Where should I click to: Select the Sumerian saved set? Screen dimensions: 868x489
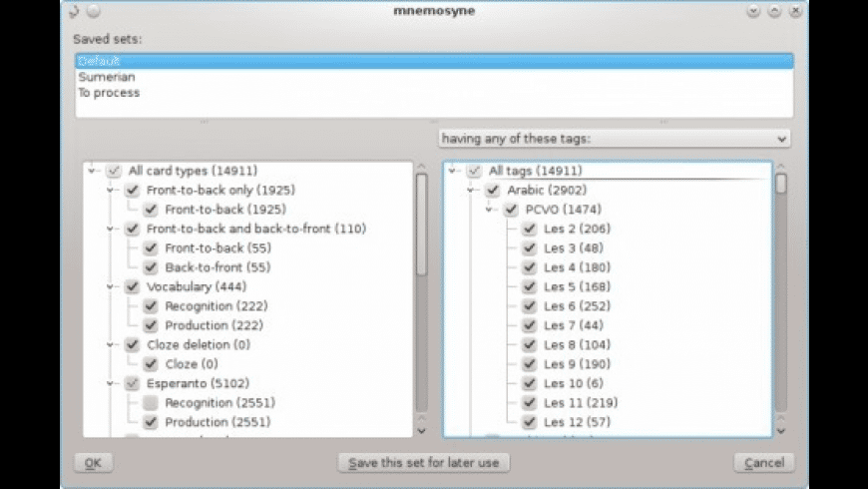[434, 77]
